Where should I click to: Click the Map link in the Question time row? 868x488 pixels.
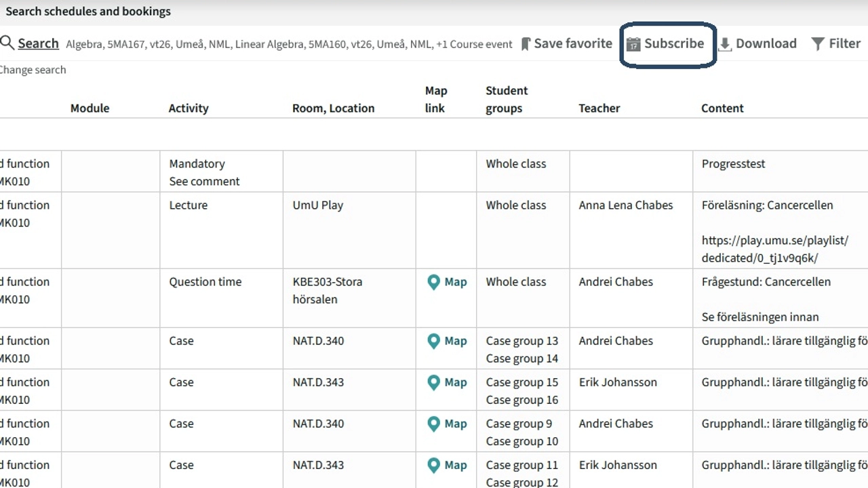(448, 282)
